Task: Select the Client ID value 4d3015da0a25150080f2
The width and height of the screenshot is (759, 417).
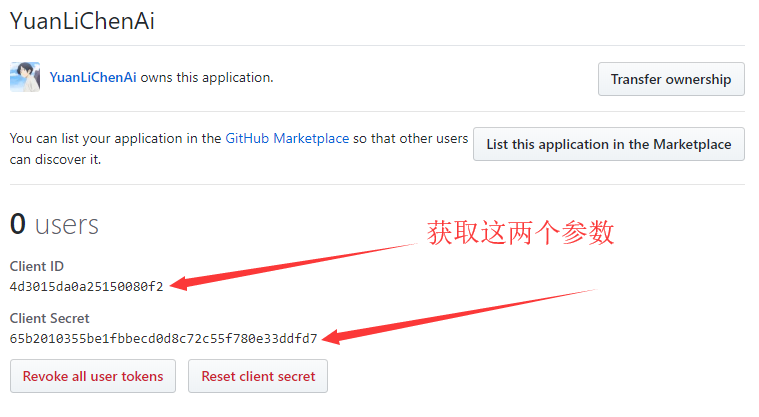Action: [x=86, y=286]
